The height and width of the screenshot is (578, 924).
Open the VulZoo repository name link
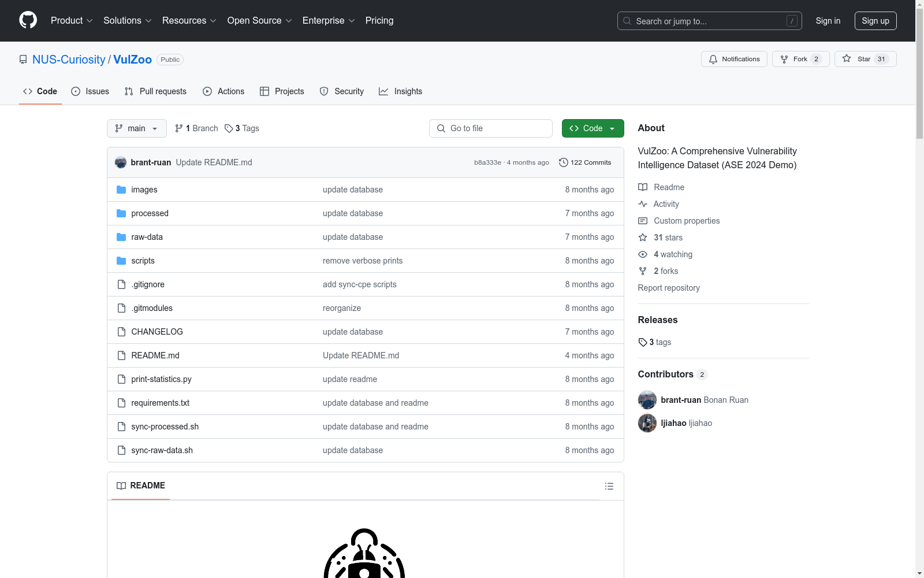point(133,60)
